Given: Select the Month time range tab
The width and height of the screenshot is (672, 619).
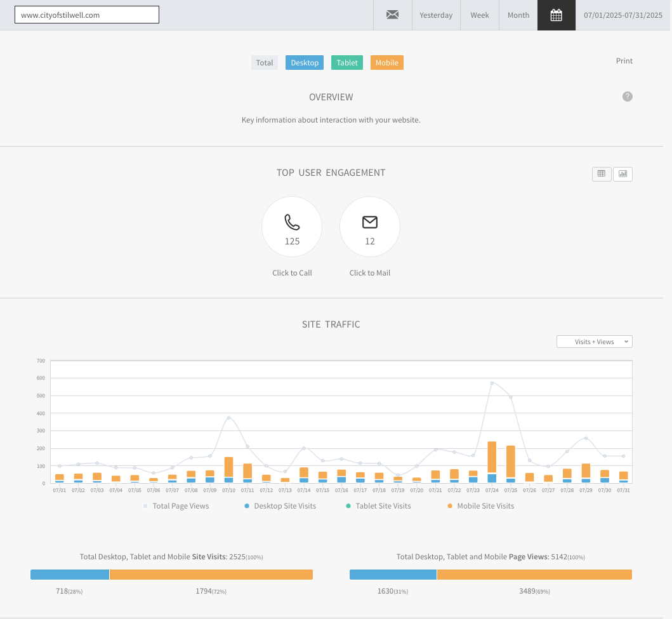Looking at the screenshot, I should coord(518,15).
